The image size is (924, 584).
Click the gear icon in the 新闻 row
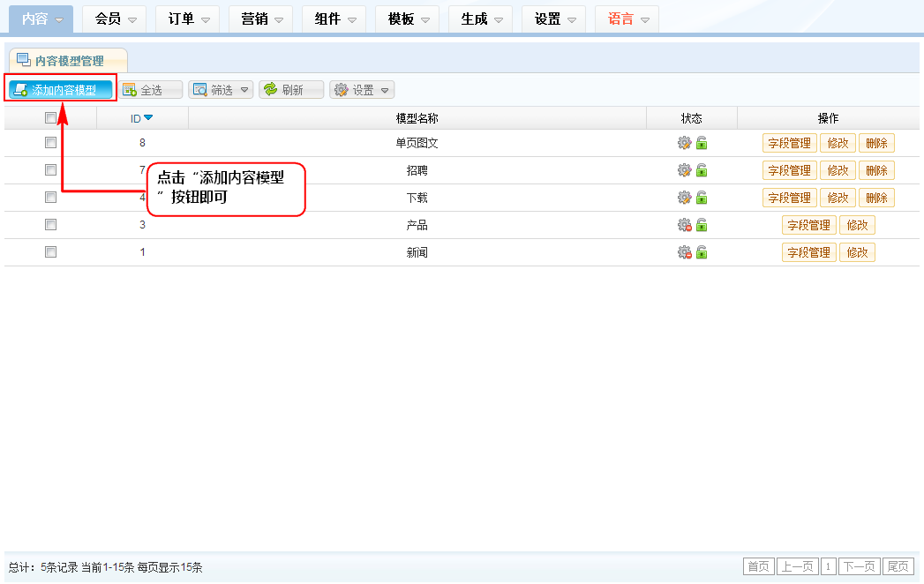[683, 252]
